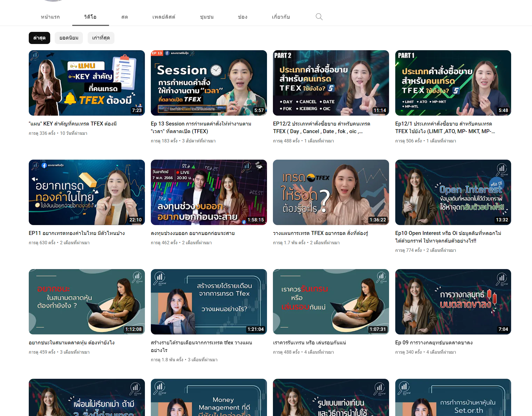The height and width of the screenshot is (416, 532).
Task: Click the การดู 183 ครั้ง view count
Action: (x=164, y=141)
